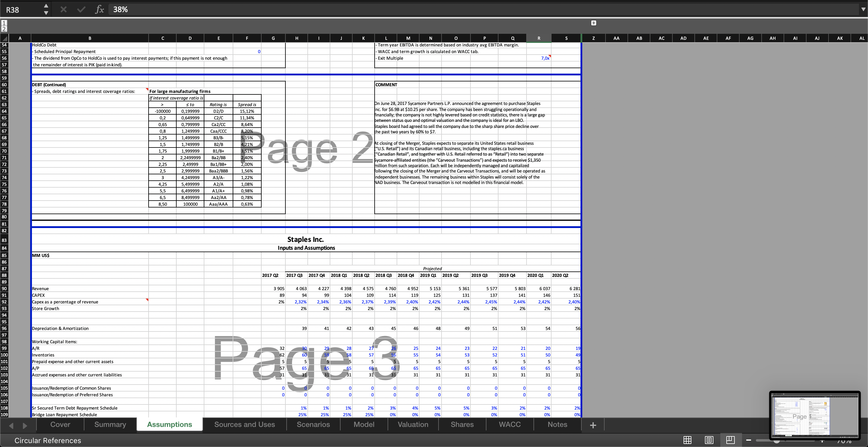Viewport: 868px width, 447px height.
Task: Open the Model sheet tab
Action: coord(364,424)
